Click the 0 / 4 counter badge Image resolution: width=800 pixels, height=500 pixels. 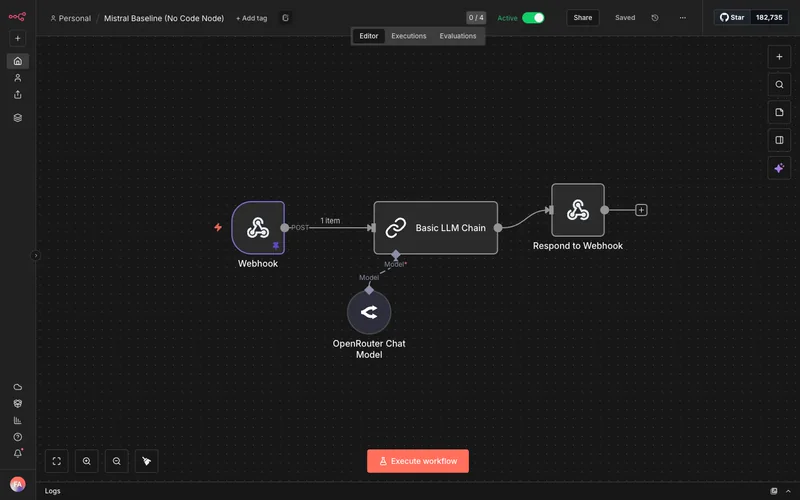point(476,18)
